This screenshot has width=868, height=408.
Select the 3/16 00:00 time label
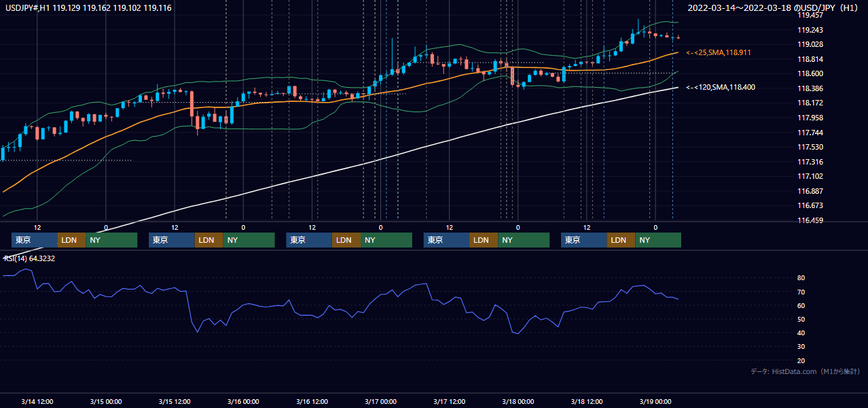(x=243, y=402)
